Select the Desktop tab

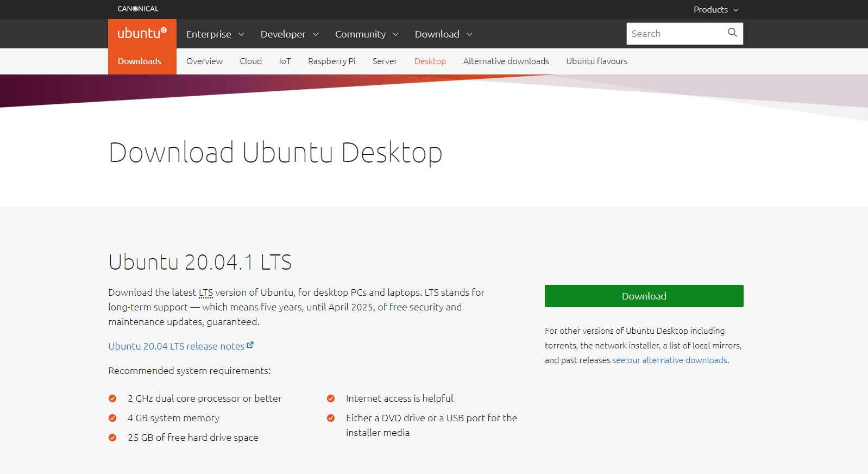pos(430,61)
